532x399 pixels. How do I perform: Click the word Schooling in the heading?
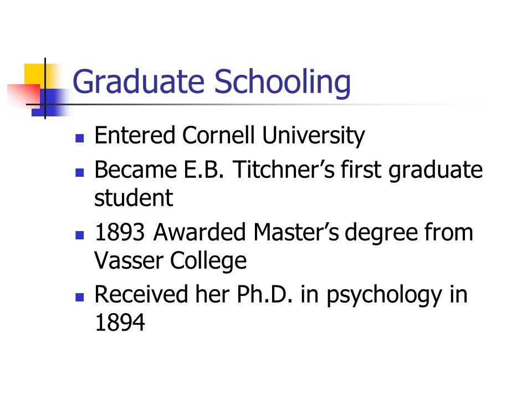(x=282, y=82)
